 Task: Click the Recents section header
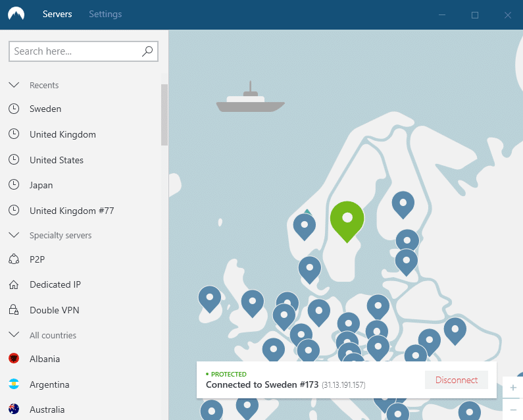[x=44, y=85]
